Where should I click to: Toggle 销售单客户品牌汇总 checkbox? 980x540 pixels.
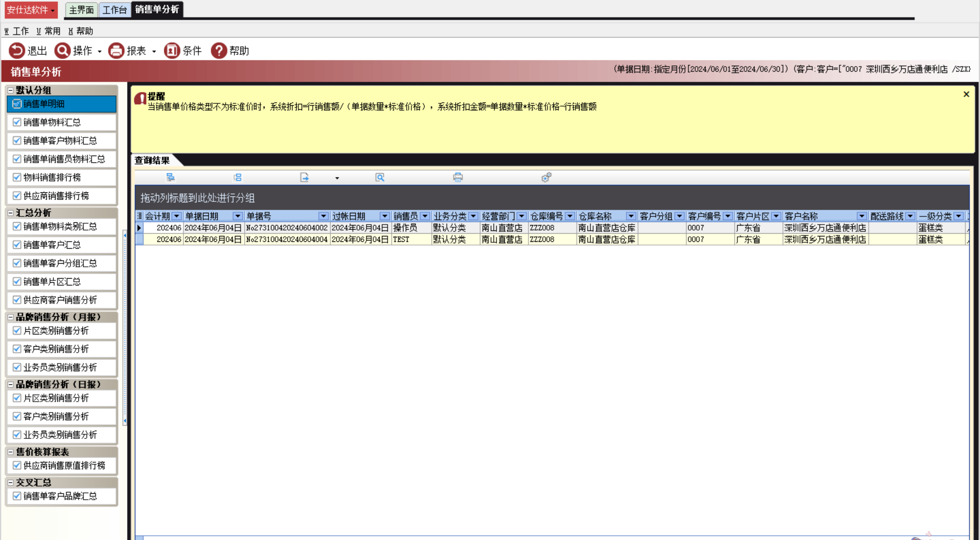click(x=17, y=496)
